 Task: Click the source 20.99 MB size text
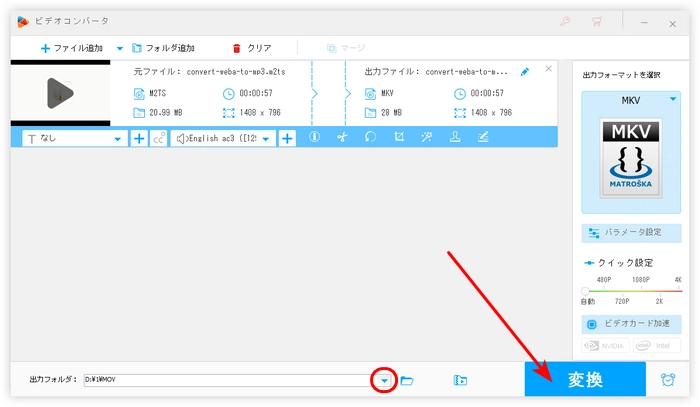pyautogui.click(x=166, y=113)
